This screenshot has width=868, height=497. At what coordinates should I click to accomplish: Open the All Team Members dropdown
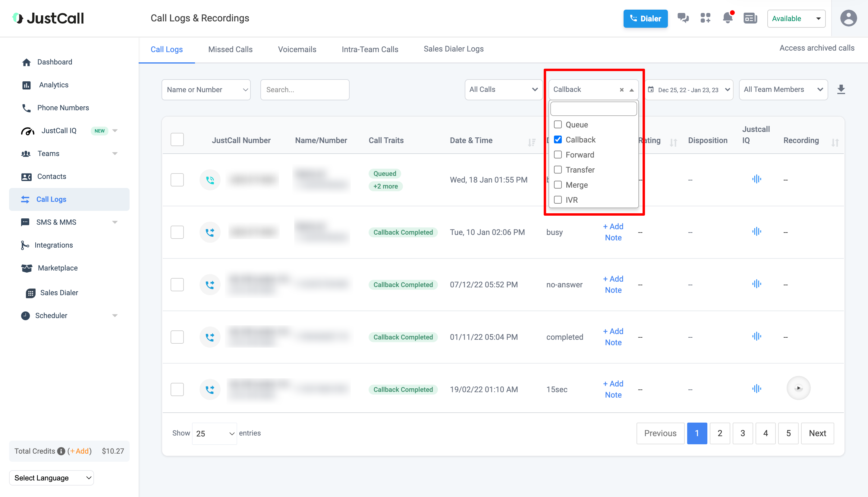pyautogui.click(x=783, y=90)
